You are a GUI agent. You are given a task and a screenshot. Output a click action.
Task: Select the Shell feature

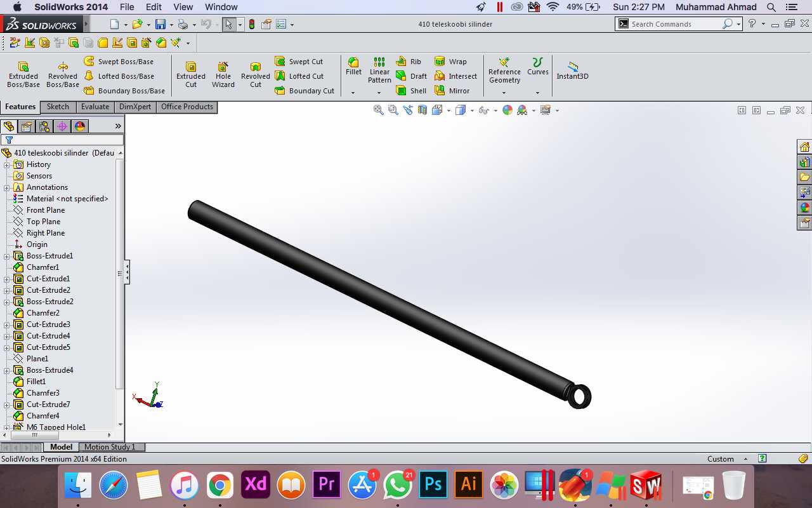click(x=411, y=91)
